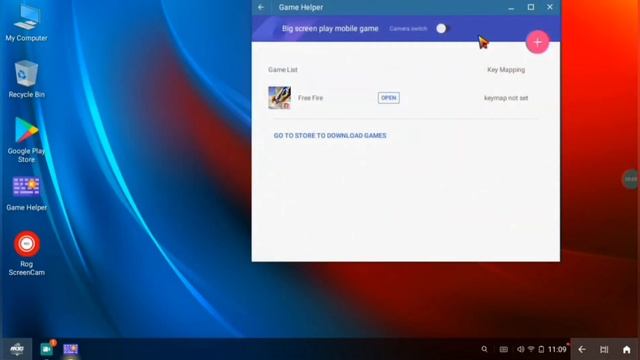Screen dimensions: 640x360
Task: Minimize the Game Helper window
Action: [511, 8]
